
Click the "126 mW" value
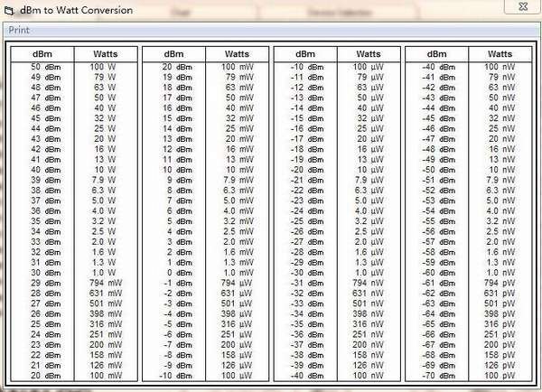point(106,366)
